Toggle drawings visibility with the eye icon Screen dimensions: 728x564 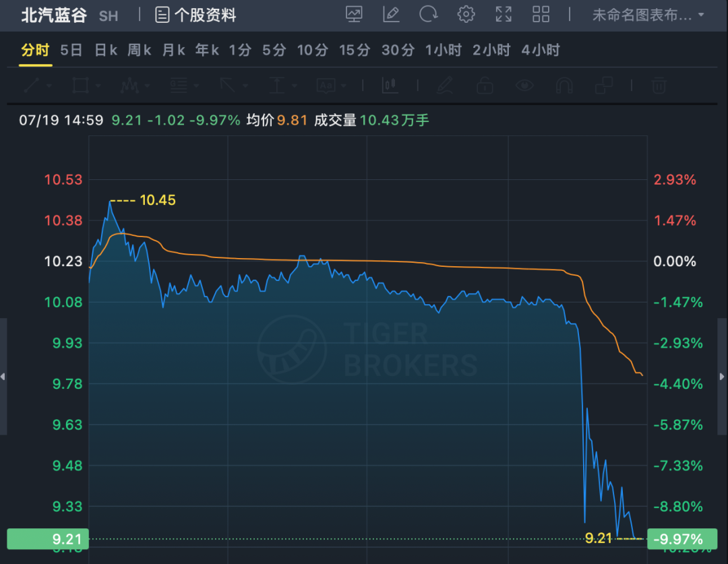pyautogui.click(x=524, y=86)
